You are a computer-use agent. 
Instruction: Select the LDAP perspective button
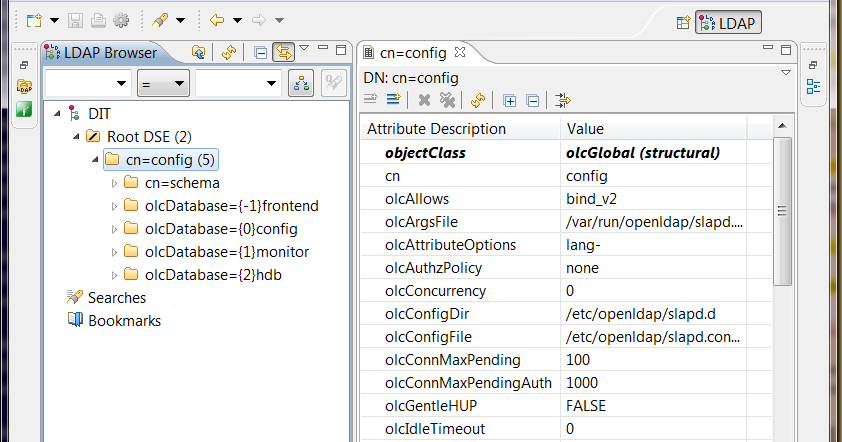pyautogui.click(x=728, y=23)
